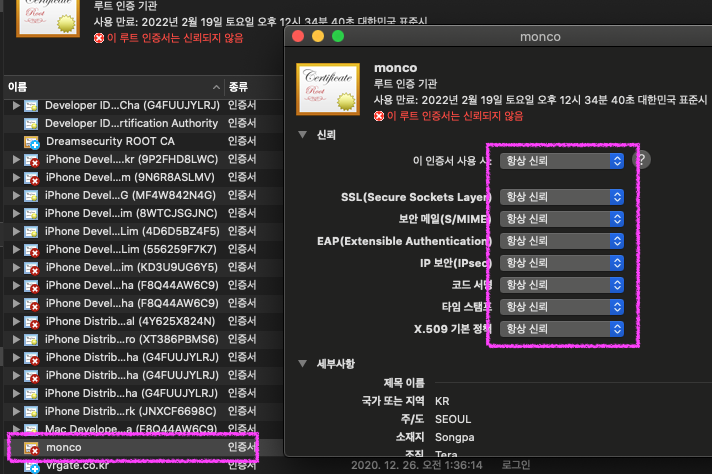This screenshot has height=474, width=712.
Task: Click the 'KR' country value
Action: tap(442, 401)
